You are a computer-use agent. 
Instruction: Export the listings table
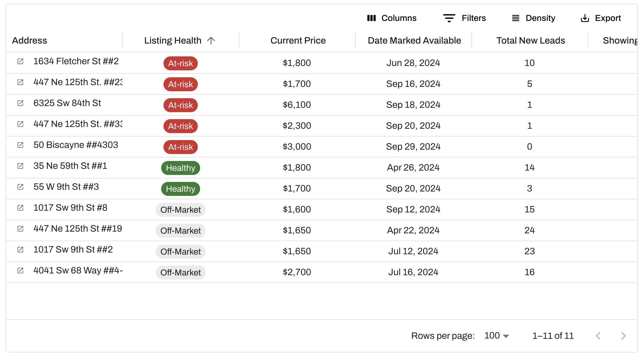(x=601, y=18)
